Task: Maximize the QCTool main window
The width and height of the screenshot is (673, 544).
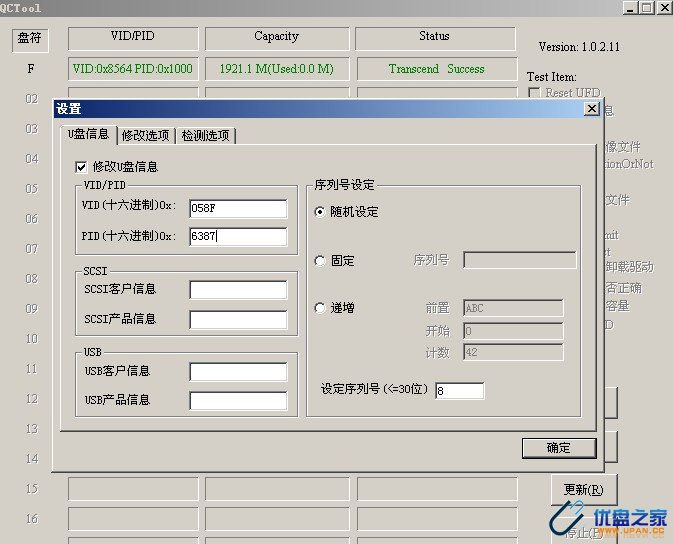Action: coord(645,7)
